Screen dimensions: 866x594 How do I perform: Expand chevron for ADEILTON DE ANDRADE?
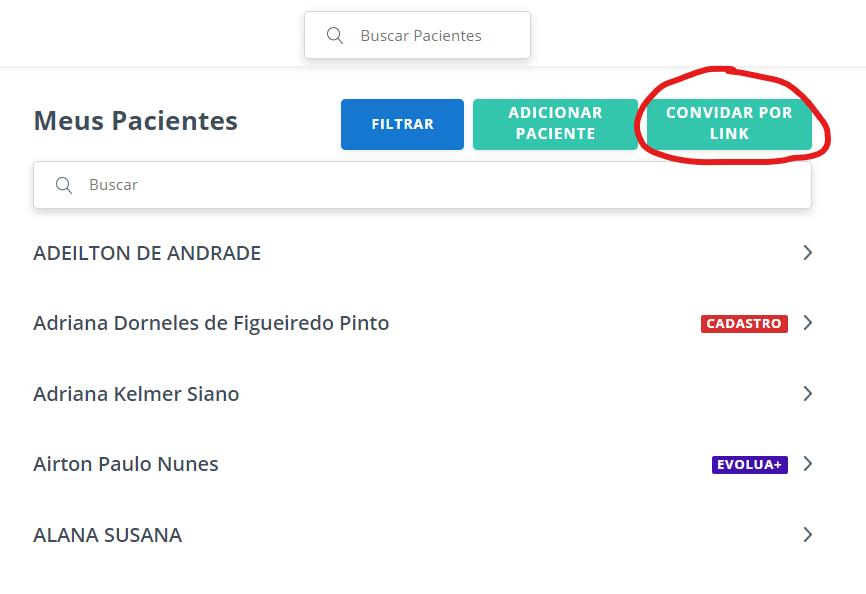[807, 253]
